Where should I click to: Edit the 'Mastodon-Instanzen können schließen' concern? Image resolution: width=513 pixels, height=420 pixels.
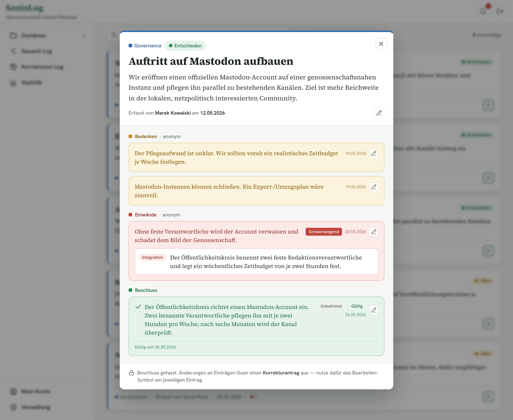(x=374, y=187)
